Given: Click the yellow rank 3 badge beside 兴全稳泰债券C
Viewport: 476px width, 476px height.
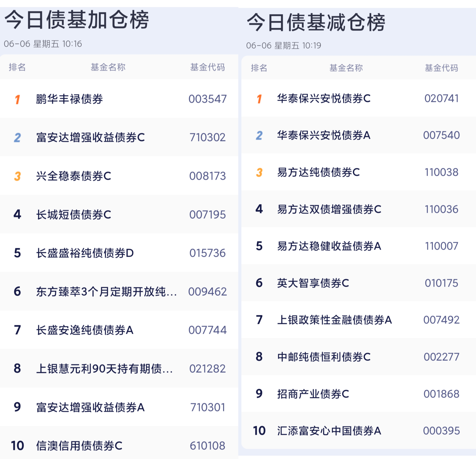Looking at the screenshot, I should [x=17, y=176].
